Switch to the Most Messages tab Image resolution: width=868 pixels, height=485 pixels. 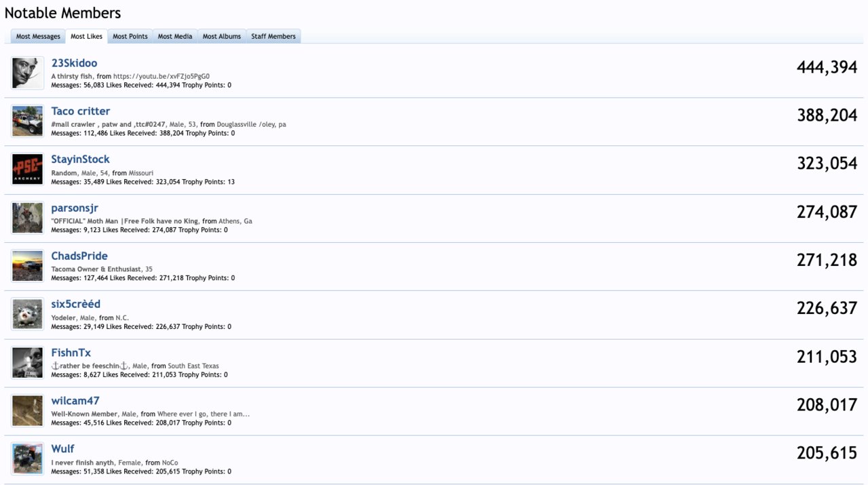[x=38, y=37]
